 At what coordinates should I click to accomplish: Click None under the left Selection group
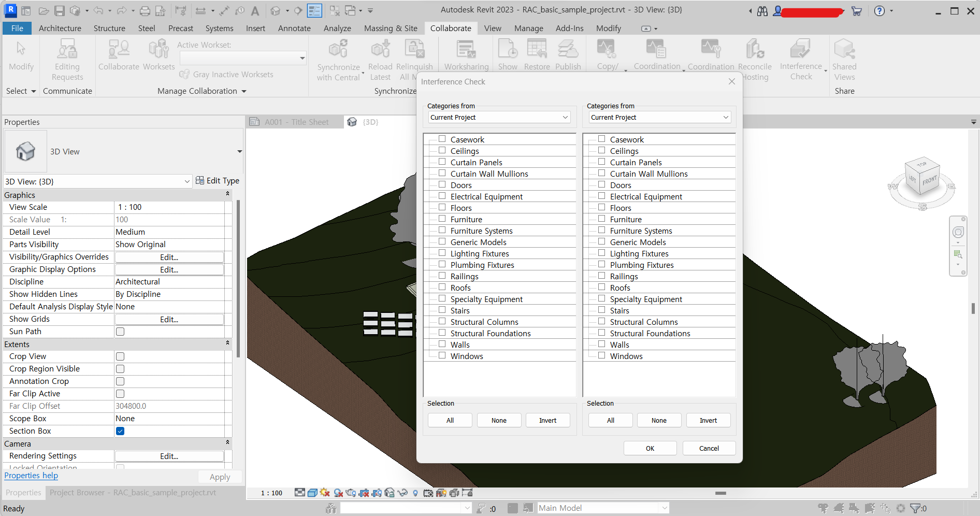click(x=499, y=420)
